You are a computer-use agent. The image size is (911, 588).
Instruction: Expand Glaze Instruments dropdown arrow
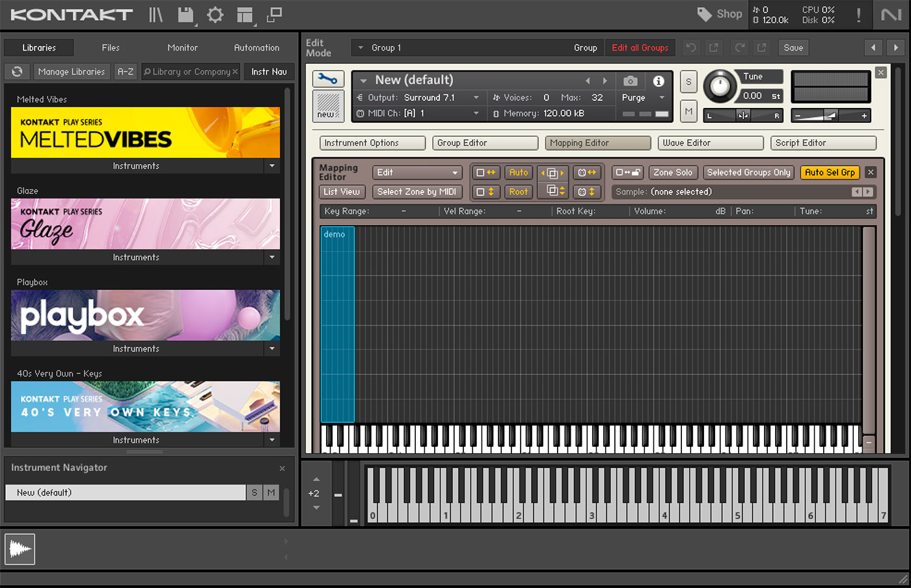point(272,257)
